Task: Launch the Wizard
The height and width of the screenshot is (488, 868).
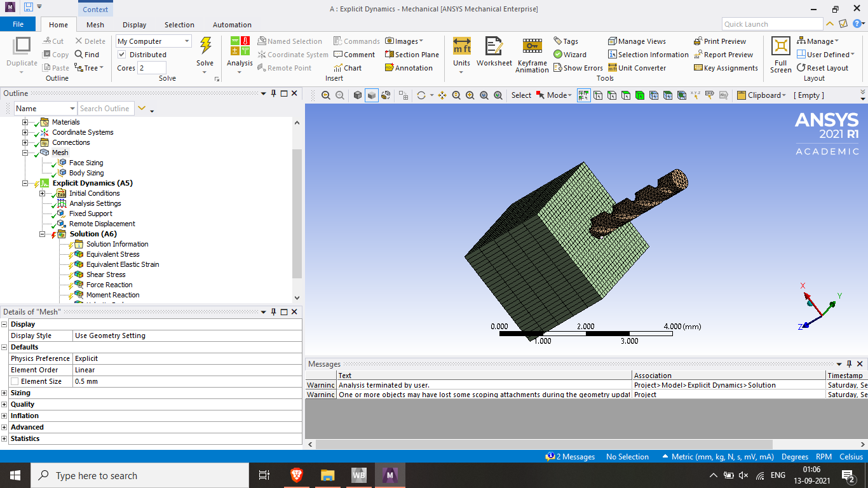Action: [x=570, y=55]
